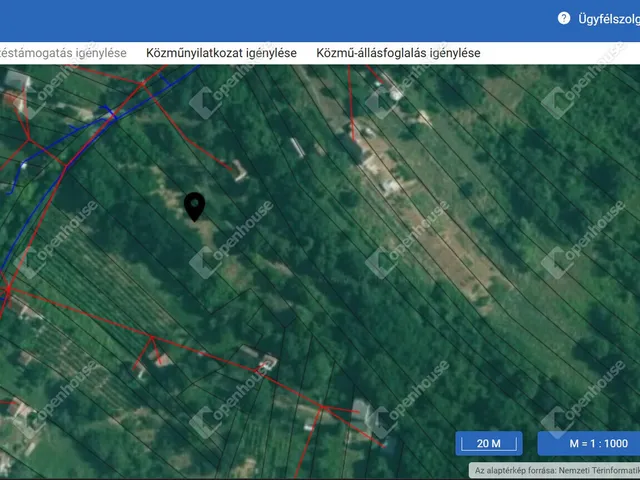Click the help question mark icon
Screen dimensions: 640x480
point(564,18)
